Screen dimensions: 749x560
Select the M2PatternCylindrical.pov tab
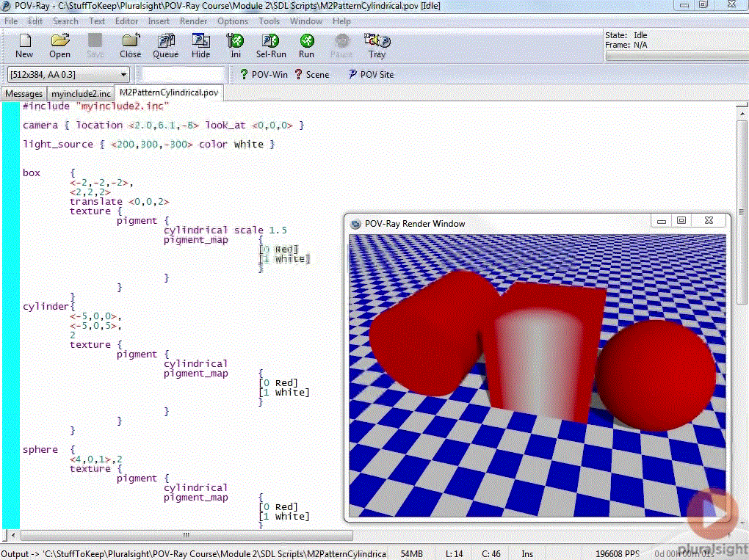[x=169, y=92]
